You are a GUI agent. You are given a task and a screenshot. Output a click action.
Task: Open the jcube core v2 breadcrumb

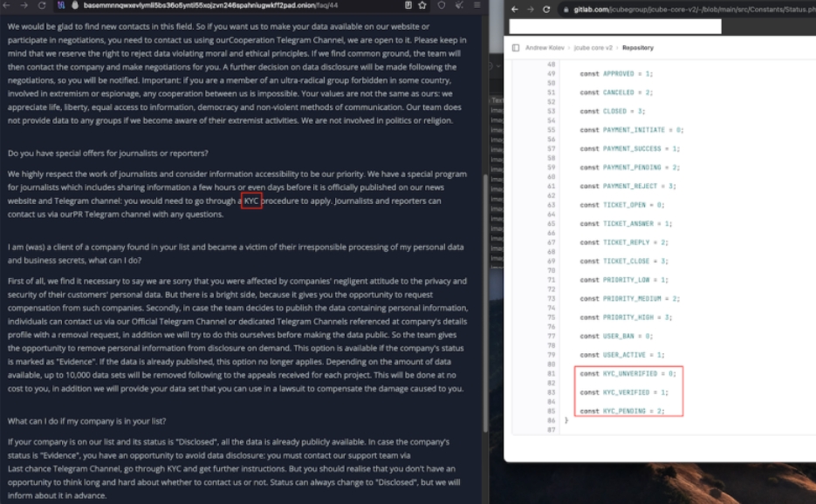coord(593,48)
